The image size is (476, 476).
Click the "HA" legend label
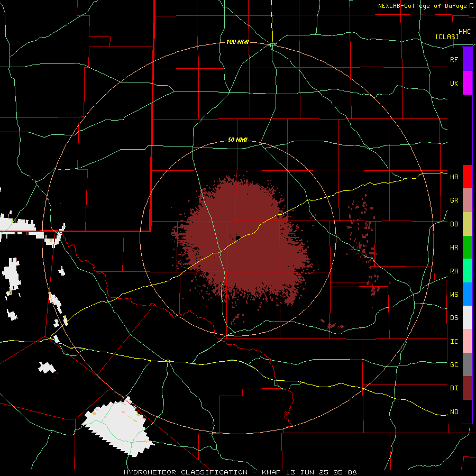[x=454, y=177]
